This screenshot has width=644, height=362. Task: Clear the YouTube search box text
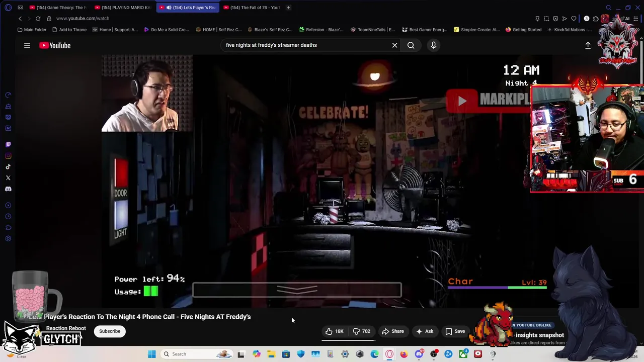tap(394, 45)
